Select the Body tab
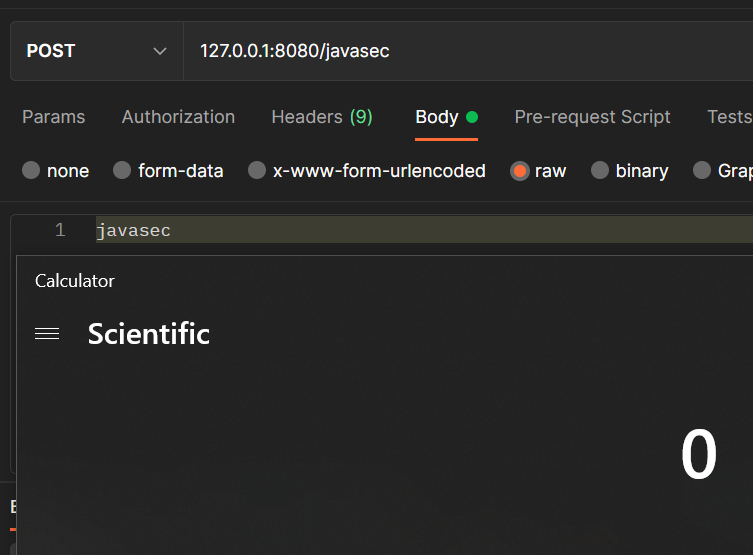This screenshot has width=753, height=555. (x=437, y=117)
